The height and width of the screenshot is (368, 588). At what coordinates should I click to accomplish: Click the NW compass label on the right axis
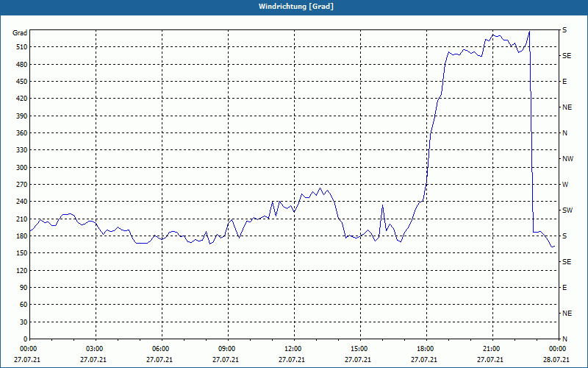click(x=567, y=159)
